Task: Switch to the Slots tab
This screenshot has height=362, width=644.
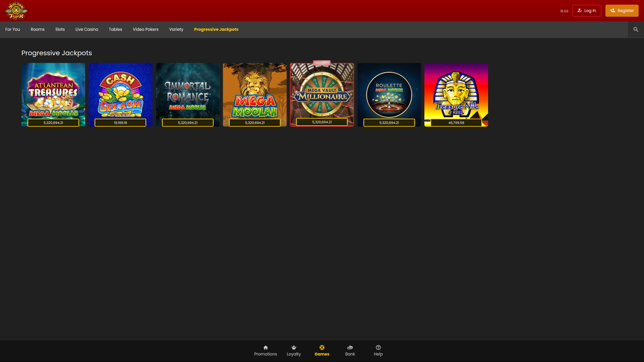Action: 60,29
